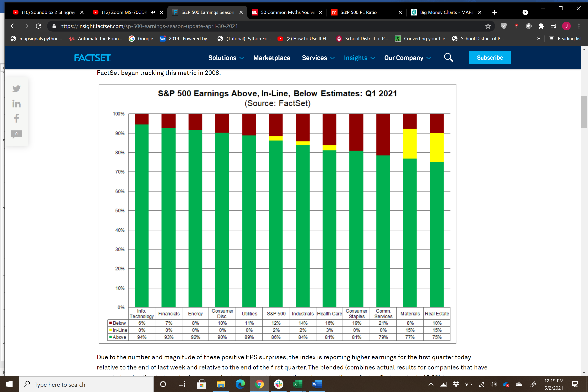Click the earnings estimates chart image
This screenshot has height=392, width=588.
click(278, 214)
